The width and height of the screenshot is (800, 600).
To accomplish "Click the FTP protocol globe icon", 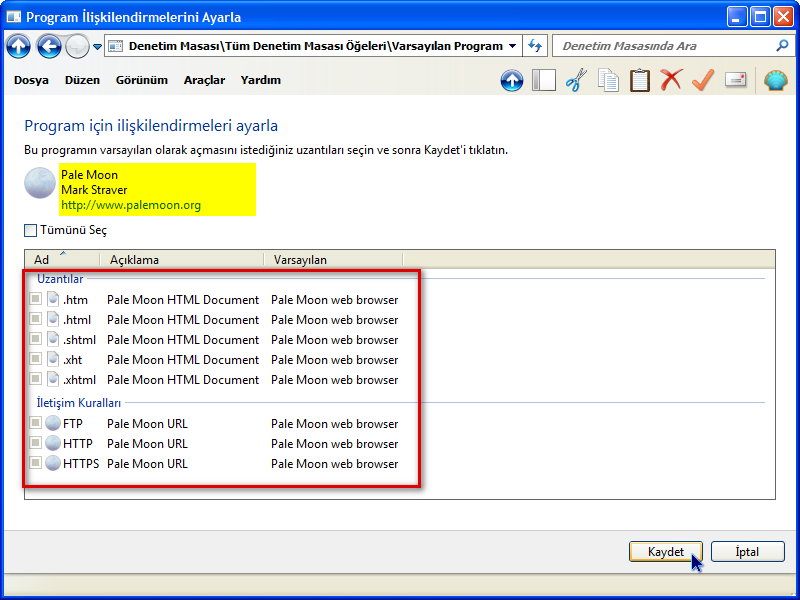I will pyautogui.click(x=53, y=423).
